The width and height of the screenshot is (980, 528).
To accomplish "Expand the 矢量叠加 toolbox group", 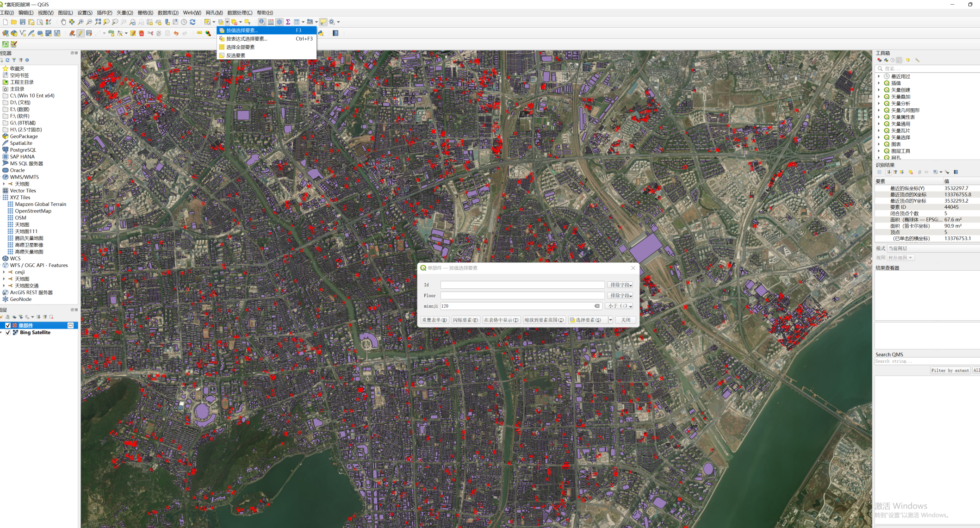I will (879, 97).
